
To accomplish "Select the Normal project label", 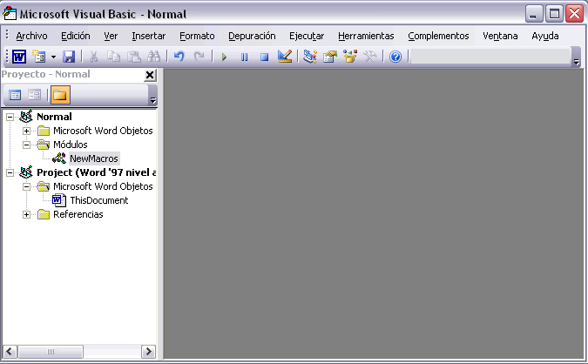I will [54, 117].
